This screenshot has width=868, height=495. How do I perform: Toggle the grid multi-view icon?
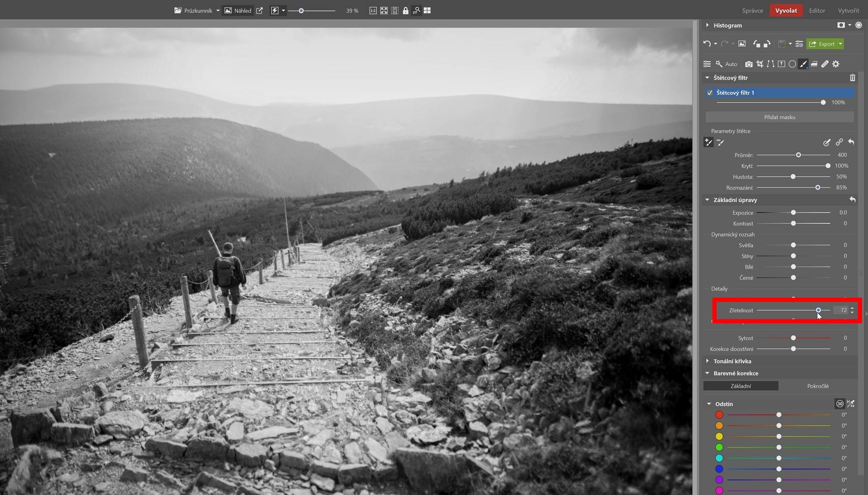(x=427, y=11)
